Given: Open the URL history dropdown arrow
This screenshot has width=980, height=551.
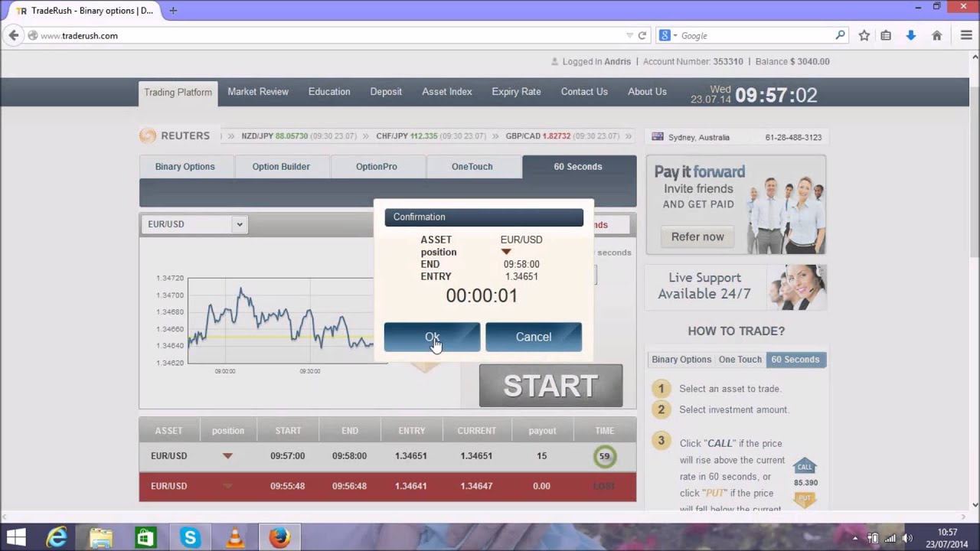Looking at the screenshot, I should click(x=629, y=35).
